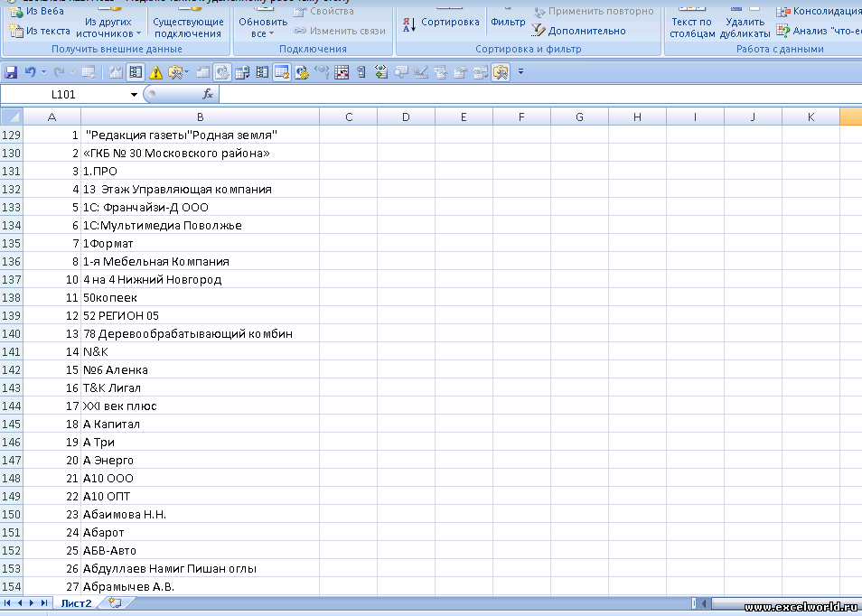Screen dimensions: 862x616
Task: Open 'Консолидация' tool
Action: [x=819, y=11]
